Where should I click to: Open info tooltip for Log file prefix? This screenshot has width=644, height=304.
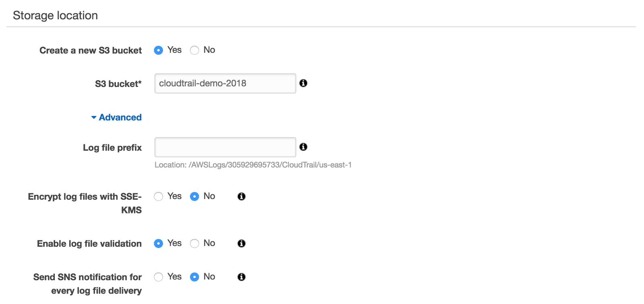(x=303, y=147)
